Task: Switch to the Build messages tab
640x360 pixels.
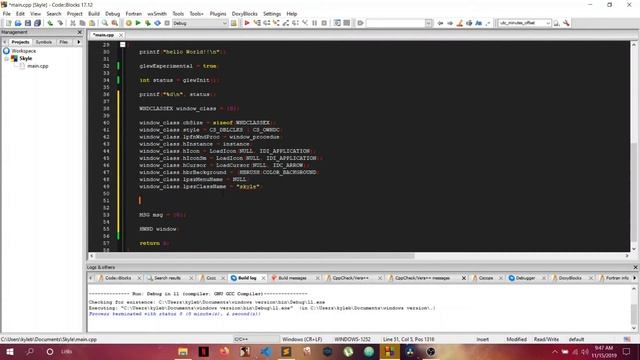Action: point(292,278)
